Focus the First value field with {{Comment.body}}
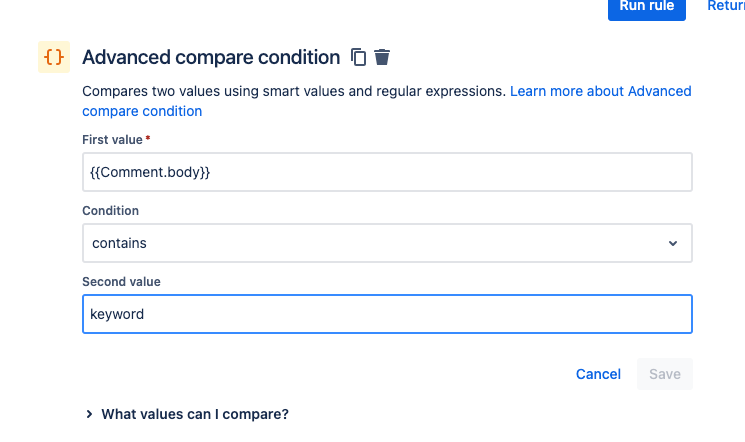 [387, 172]
